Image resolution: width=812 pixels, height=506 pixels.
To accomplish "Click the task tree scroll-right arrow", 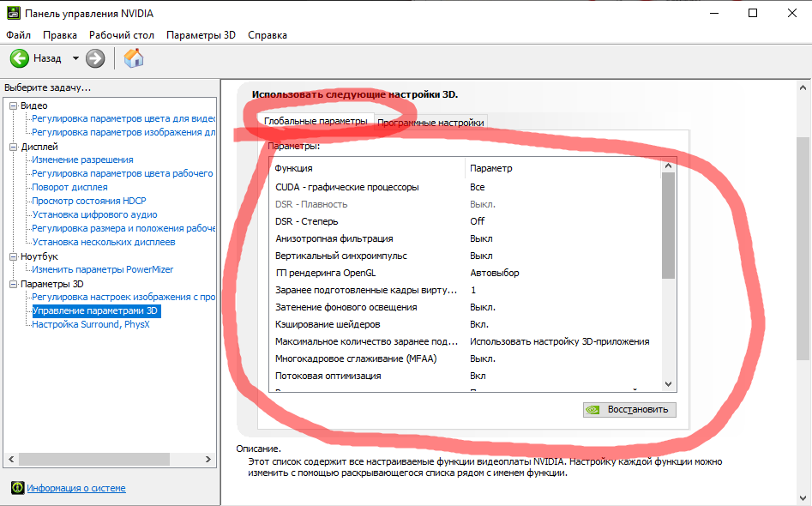I will pyautogui.click(x=208, y=459).
